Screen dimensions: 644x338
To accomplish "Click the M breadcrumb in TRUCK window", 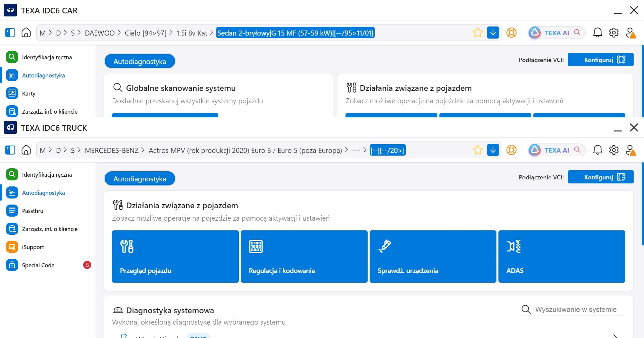I will click(43, 150).
